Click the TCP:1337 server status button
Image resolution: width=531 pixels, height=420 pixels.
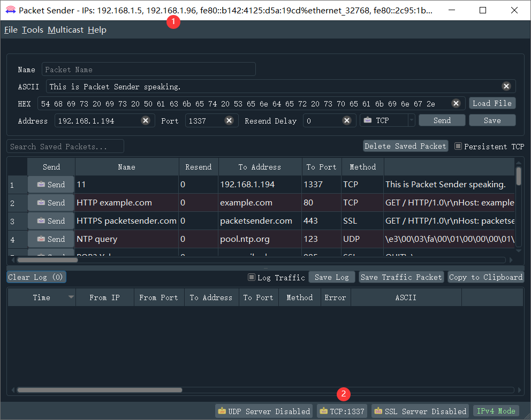tap(342, 411)
